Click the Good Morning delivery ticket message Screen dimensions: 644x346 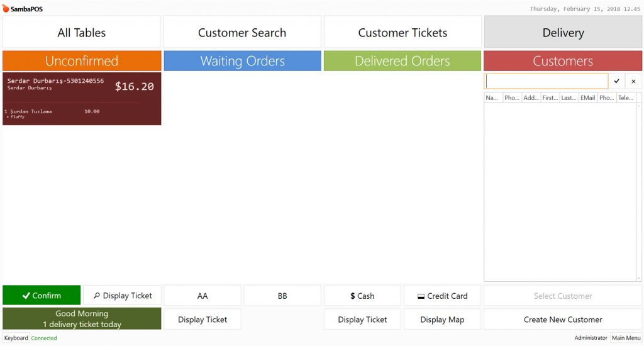click(x=82, y=319)
